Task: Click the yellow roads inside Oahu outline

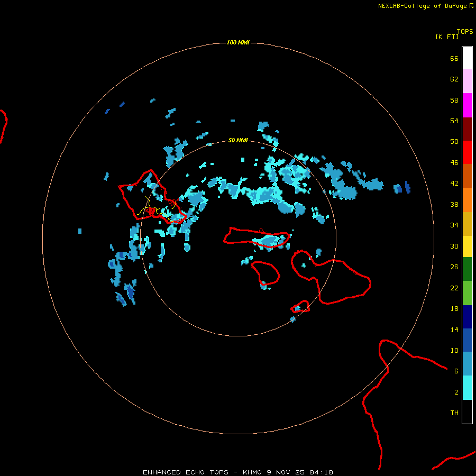Action: click(157, 208)
